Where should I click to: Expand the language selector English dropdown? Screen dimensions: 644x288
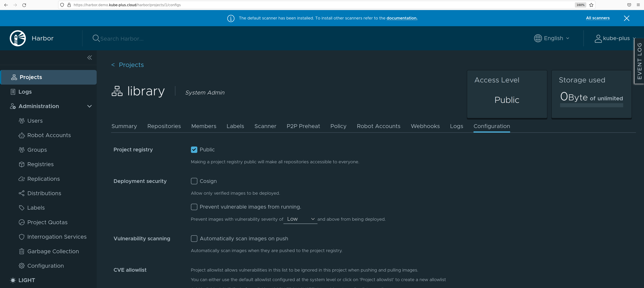pyautogui.click(x=552, y=38)
